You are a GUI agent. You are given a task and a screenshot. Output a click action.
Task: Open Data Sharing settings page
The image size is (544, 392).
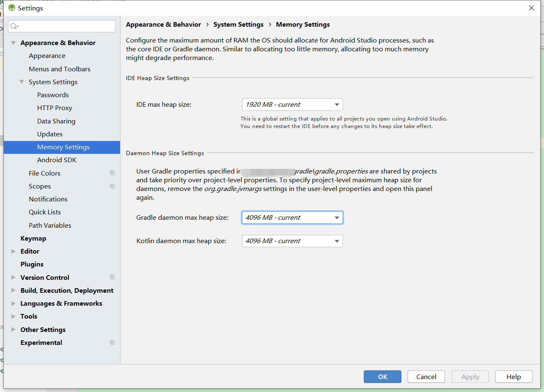point(56,121)
